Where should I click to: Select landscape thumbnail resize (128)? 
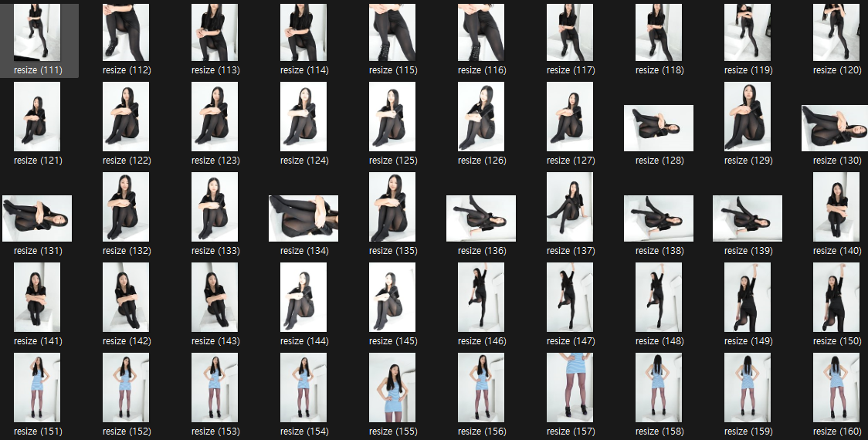pyautogui.click(x=659, y=128)
